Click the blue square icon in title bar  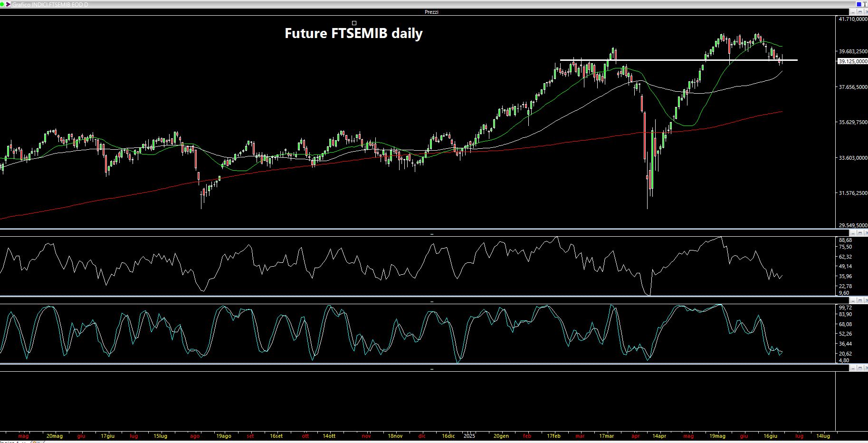(859, 4)
